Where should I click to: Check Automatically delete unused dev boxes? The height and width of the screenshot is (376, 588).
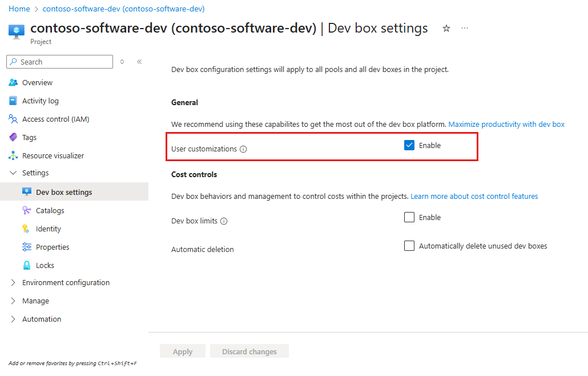[409, 246]
